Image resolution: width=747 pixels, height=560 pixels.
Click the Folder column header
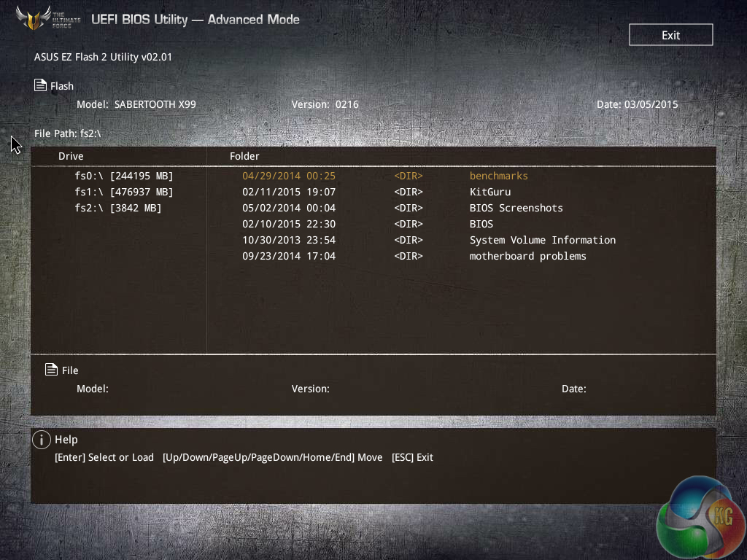244,156
